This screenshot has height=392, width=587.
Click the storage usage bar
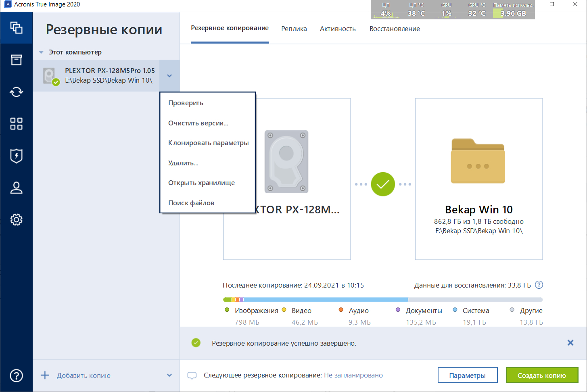click(x=383, y=300)
